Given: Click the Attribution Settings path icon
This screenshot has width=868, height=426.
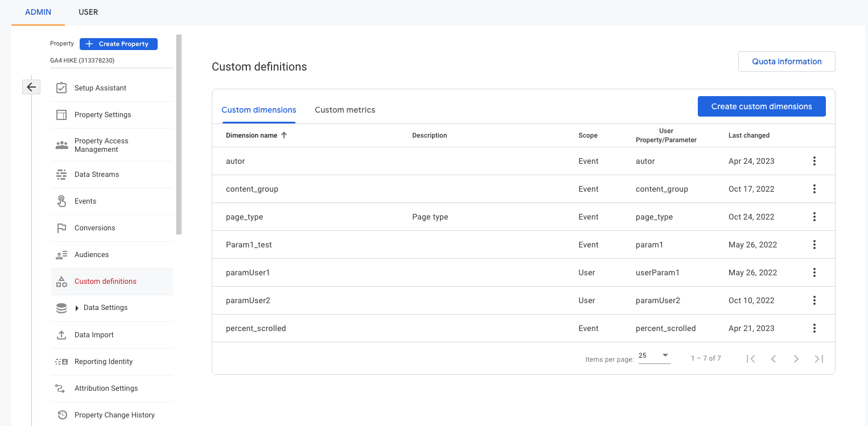Looking at the screenshot, I should 60,388.
